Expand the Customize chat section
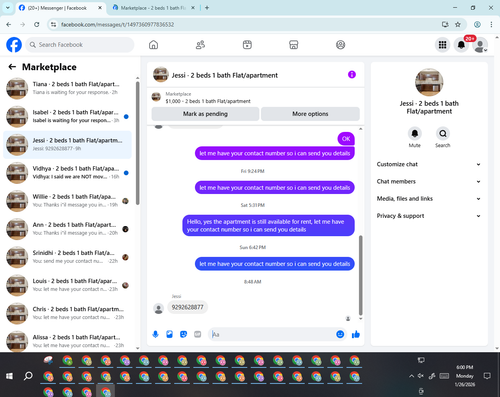 pos(429,164)
